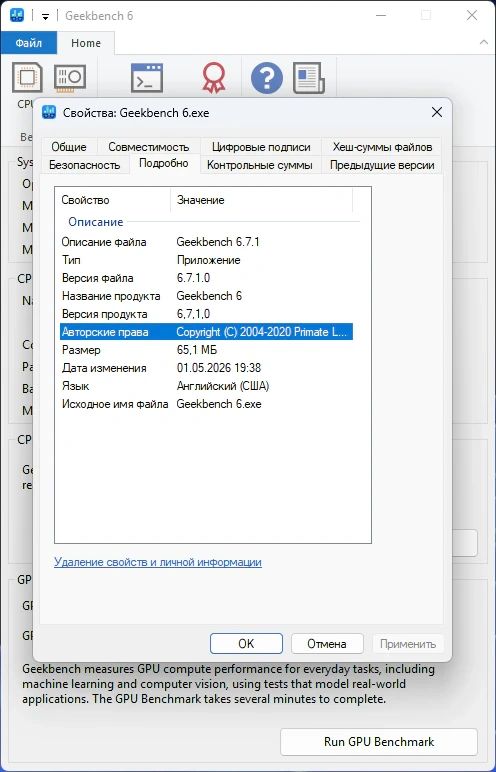Image resolution: width=496 pixels, height=772 pixels.
Task: Select the Тип row with Приложение
Action: click(206, 260)
